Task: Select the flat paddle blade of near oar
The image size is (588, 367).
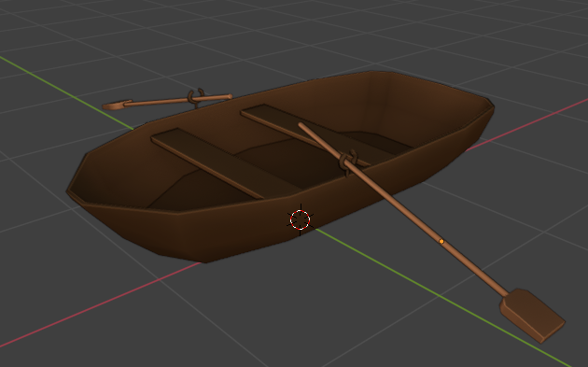Action: [532, 316]
